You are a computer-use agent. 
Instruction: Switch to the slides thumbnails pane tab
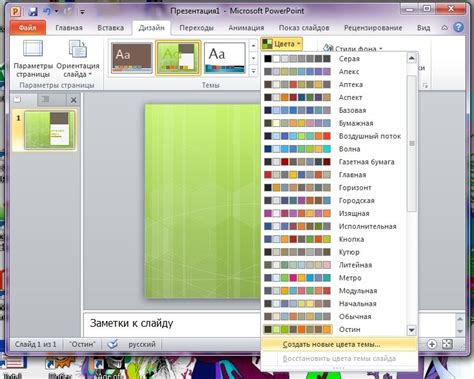pyautogui.click(x=18, y=99)
